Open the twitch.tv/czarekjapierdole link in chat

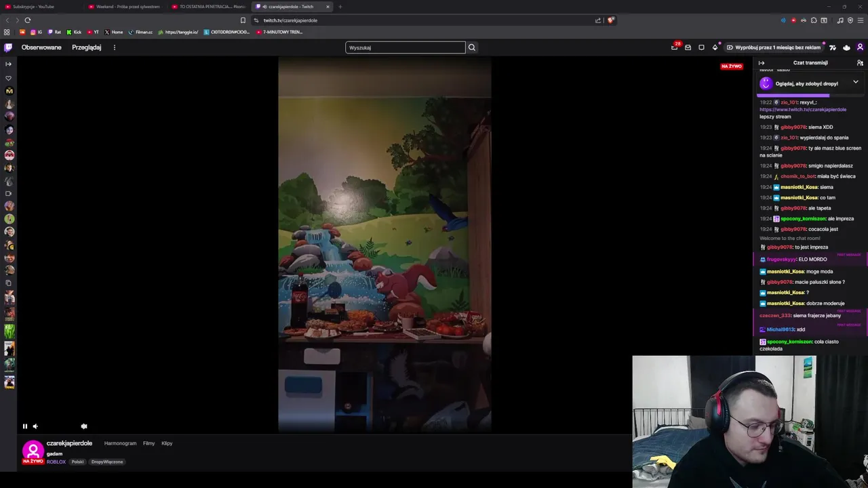click(x=803, y=109)
